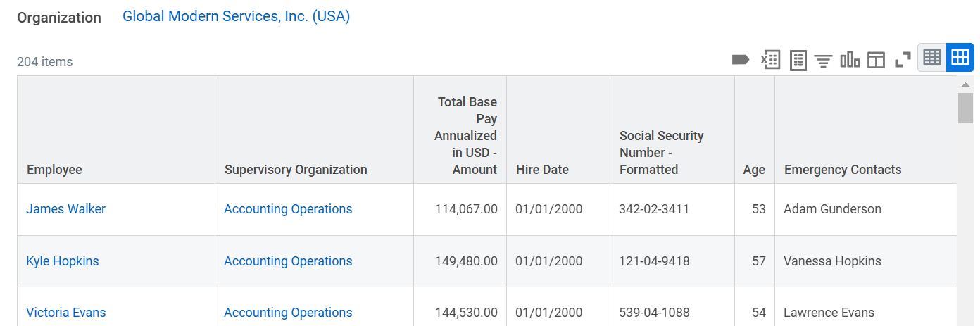Select age value 53
Image resolution: width=980 pixels, height=326 pixels.
point(759,209)
